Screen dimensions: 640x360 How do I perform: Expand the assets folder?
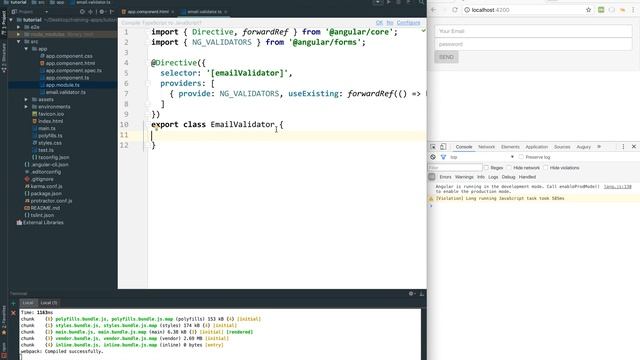26,100
